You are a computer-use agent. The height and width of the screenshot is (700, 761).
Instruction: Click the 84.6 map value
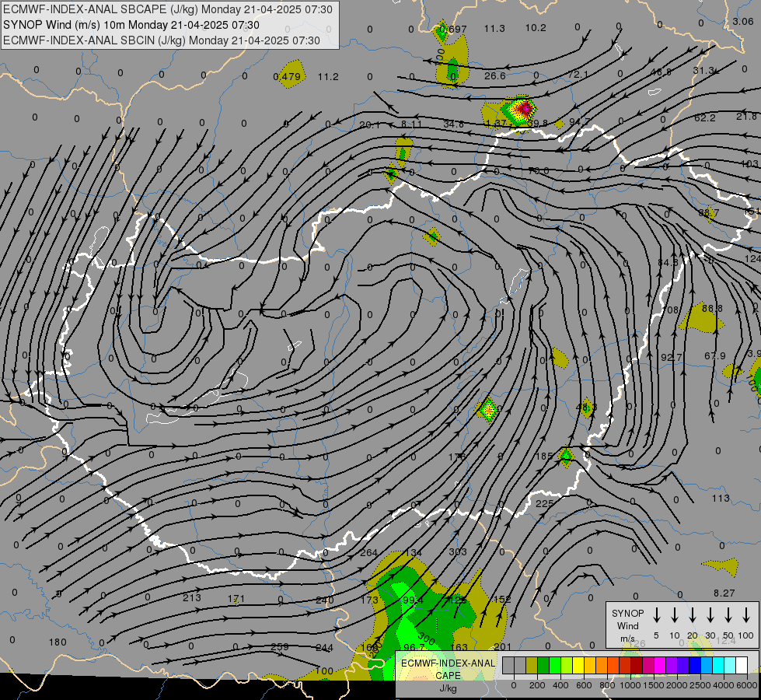point(668,263)
